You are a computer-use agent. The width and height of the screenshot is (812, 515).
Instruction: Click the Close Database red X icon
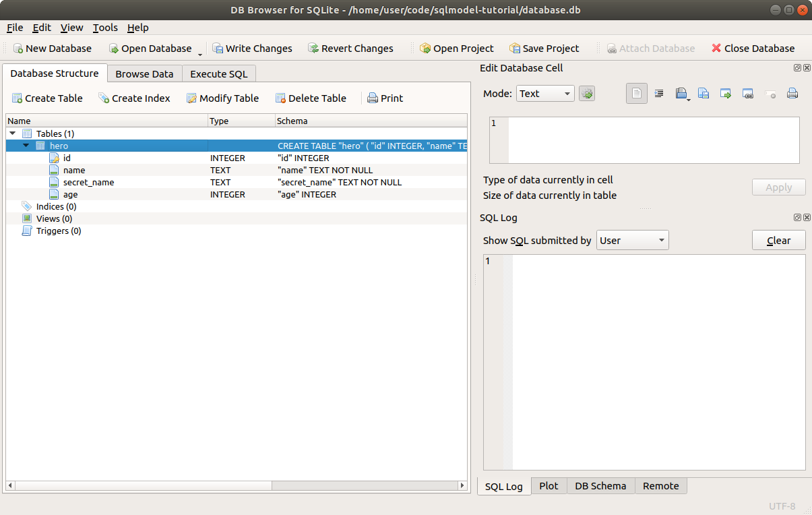click(x=716, y=49)
